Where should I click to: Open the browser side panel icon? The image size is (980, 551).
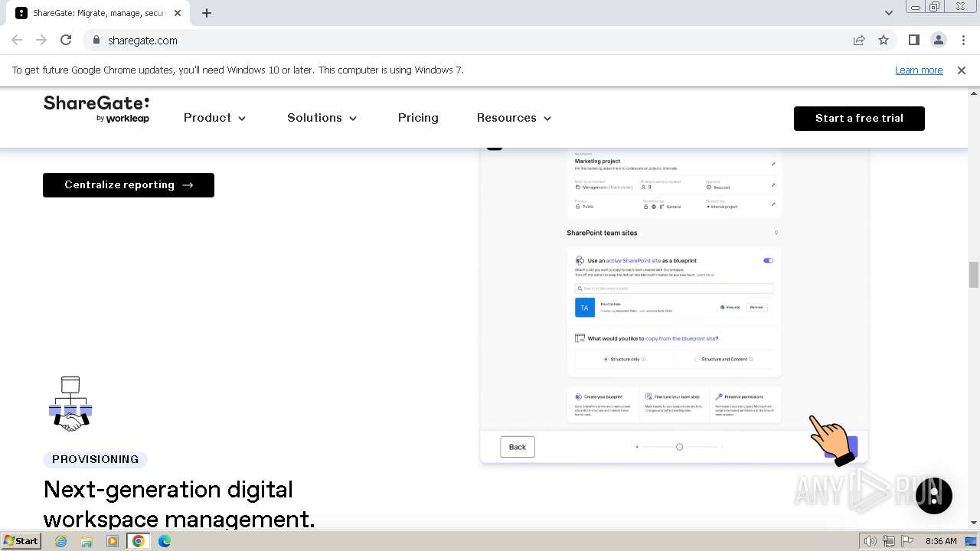[913, 40]
